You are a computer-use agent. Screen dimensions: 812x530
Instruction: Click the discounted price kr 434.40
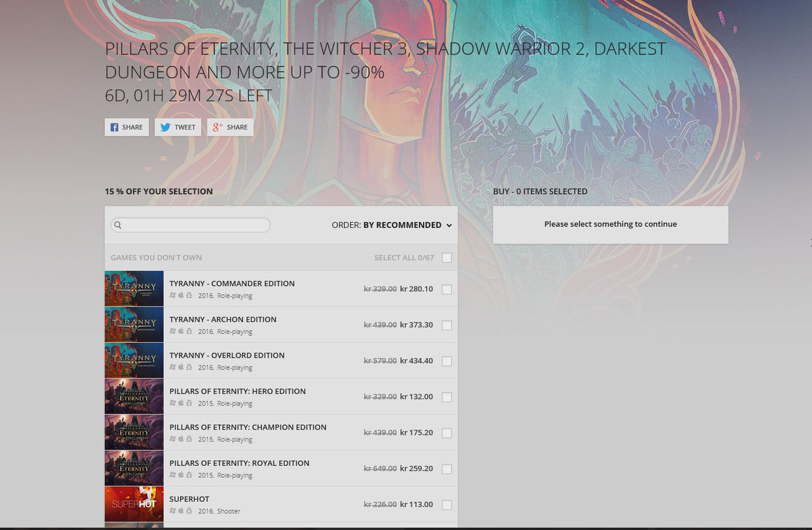(416, 361)
